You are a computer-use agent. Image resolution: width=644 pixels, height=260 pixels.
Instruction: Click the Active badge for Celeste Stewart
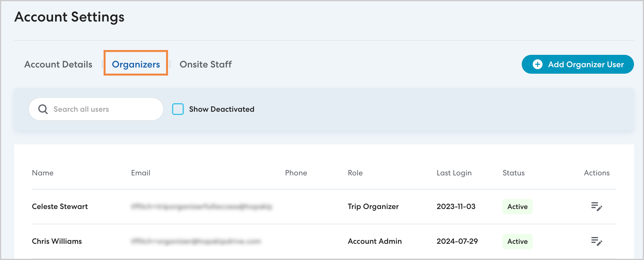click(517, 207)
